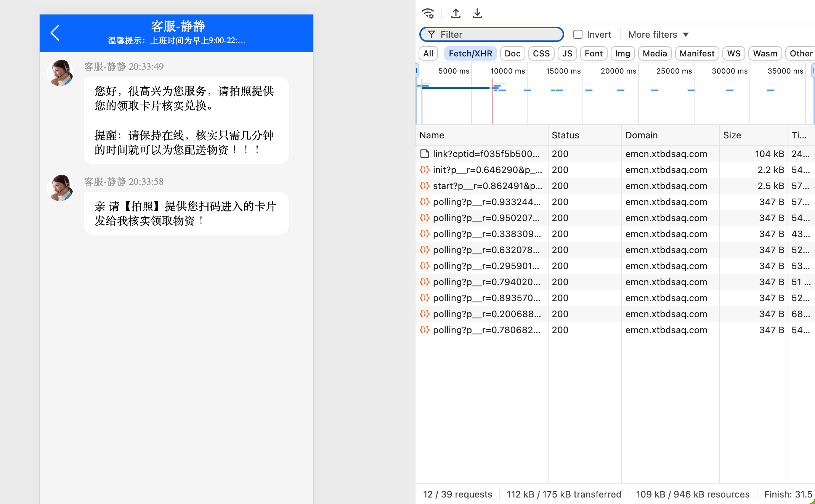The image size is (815, 504).
Task: Click the XHR icon of polling?p__r=0.933244 request
Action: [424, 202]
